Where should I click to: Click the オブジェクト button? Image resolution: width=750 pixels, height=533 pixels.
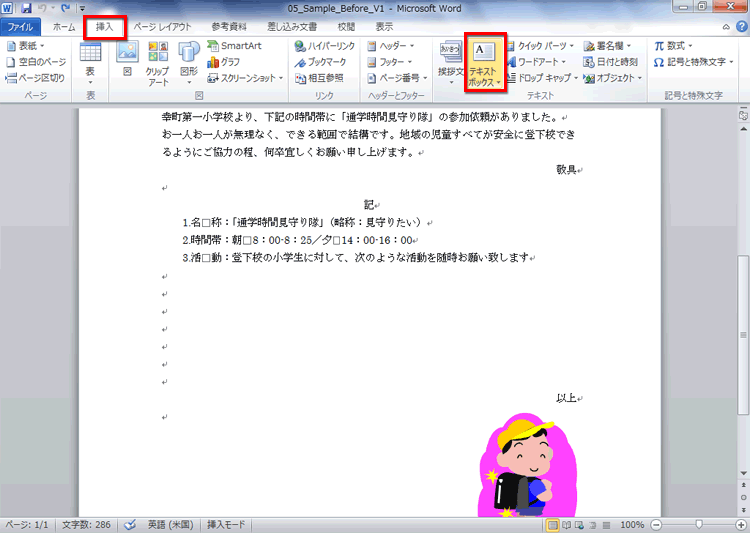click(612, 78)
